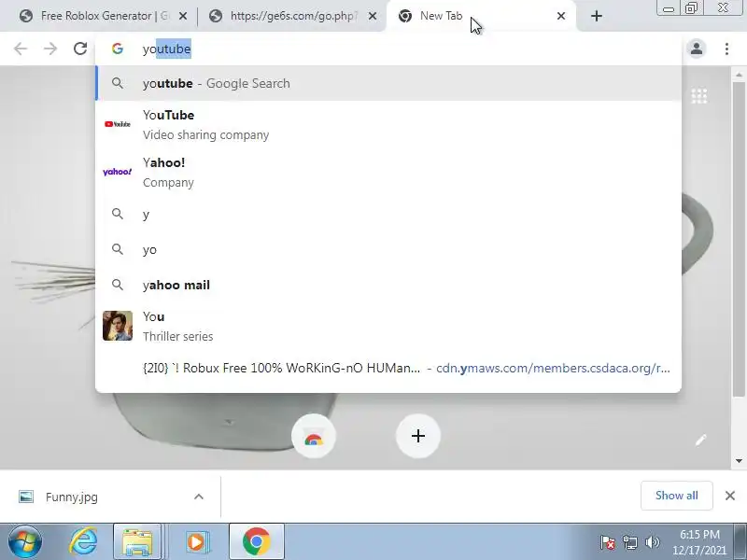
Task: Open Windows Media Player from taskbar
Action: coord(196,541)
